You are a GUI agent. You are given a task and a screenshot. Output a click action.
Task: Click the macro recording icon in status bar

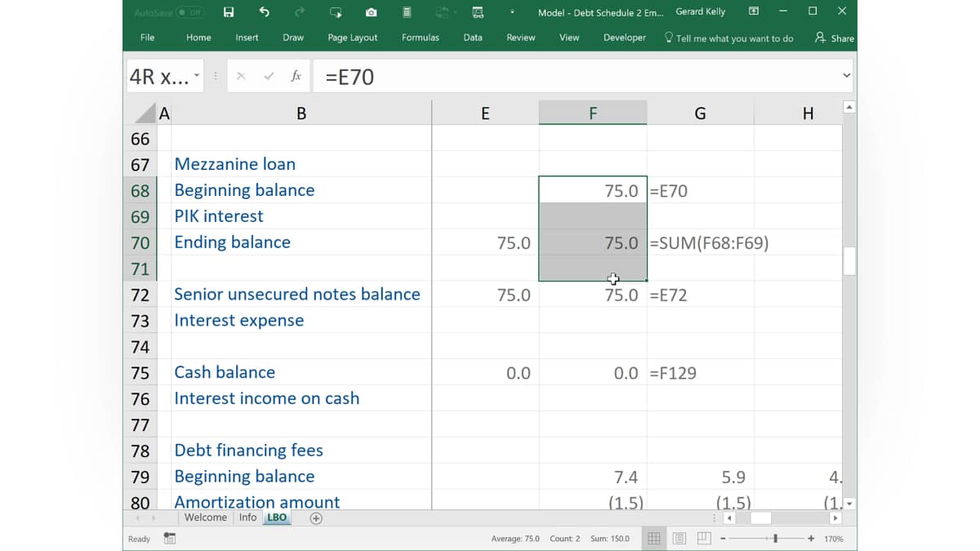[169, 538]
